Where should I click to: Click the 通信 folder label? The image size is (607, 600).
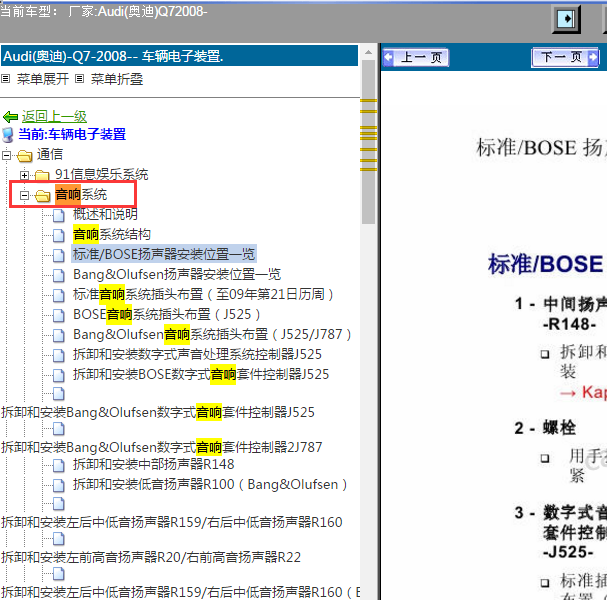pos(50,154)
